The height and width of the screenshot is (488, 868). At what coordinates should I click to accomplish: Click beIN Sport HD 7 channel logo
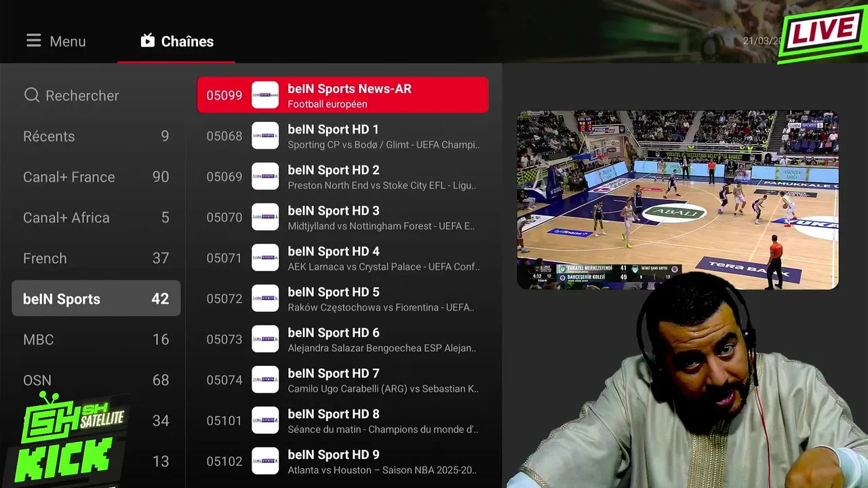265,380
